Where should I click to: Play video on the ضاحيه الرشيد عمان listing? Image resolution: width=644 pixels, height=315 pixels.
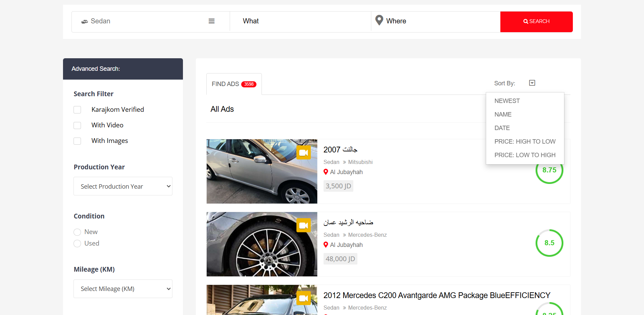click(304, 225)
